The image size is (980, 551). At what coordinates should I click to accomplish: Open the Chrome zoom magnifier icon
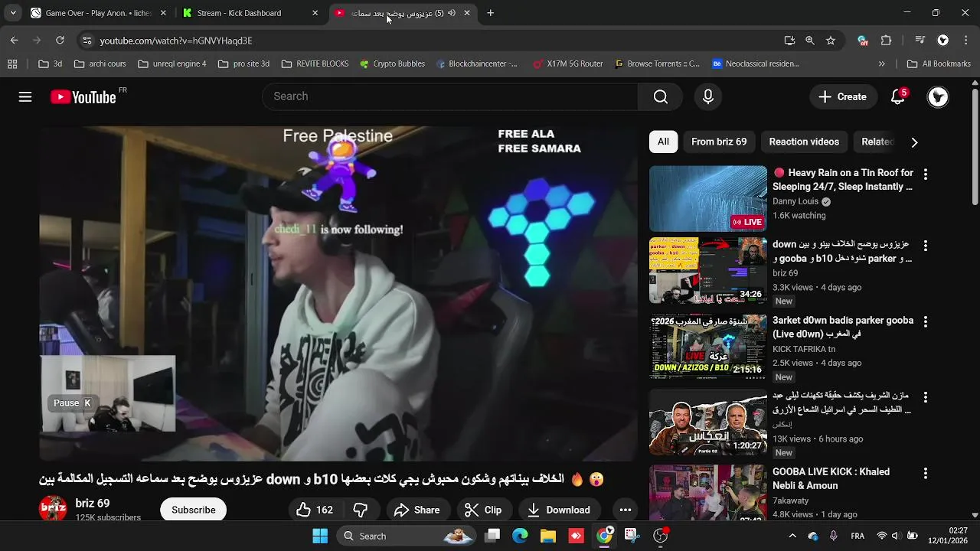[x=810, y=41]
